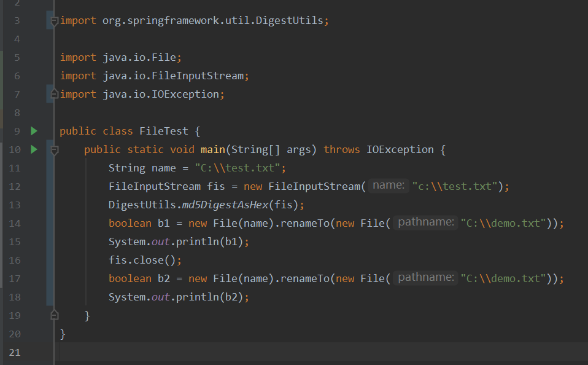Collapse the import block at line 3

tap(54, 21)
